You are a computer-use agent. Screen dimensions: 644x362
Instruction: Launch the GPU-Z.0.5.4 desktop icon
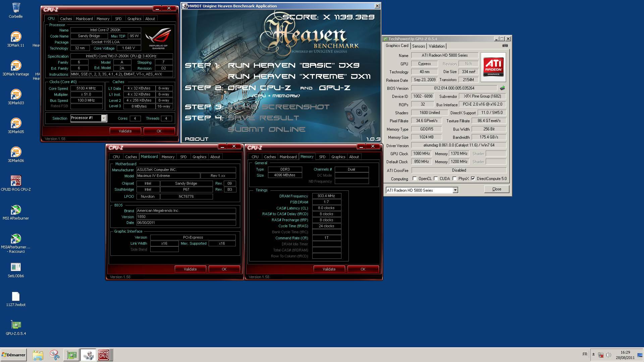point(15,327)
